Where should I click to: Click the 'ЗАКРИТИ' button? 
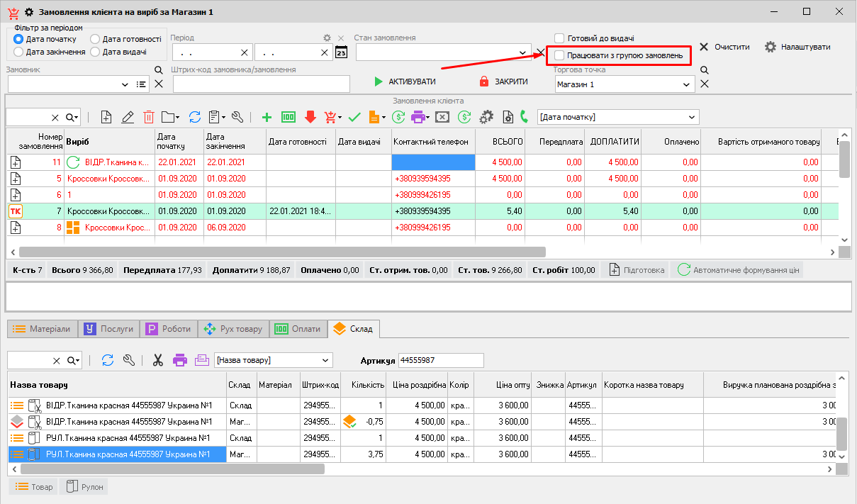coord(503,82)
